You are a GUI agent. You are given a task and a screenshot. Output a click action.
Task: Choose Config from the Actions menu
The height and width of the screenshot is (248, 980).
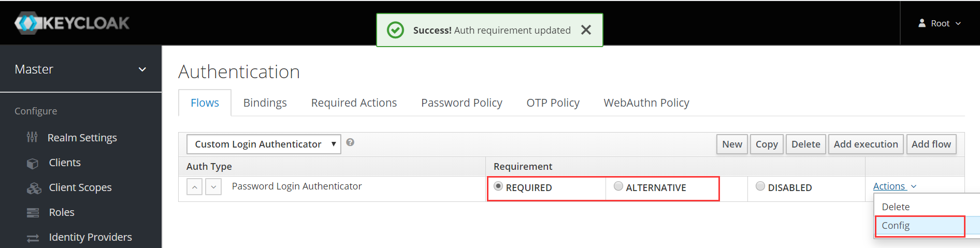pos(896,226)
